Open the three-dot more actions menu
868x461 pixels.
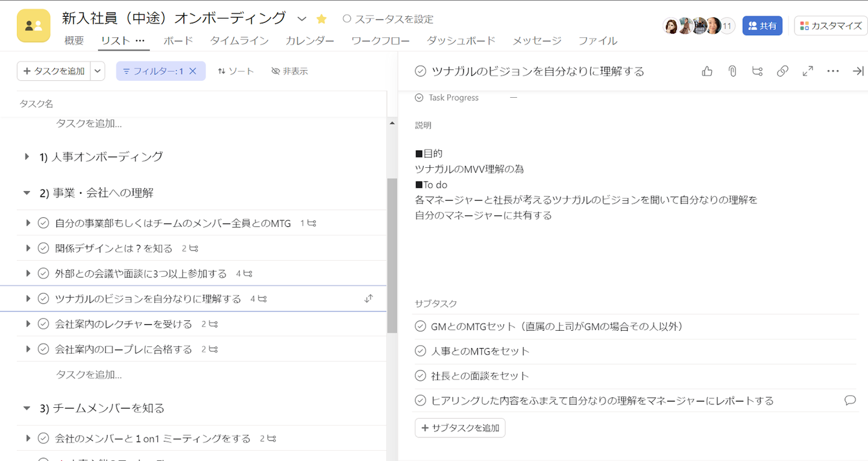(833, 71)
